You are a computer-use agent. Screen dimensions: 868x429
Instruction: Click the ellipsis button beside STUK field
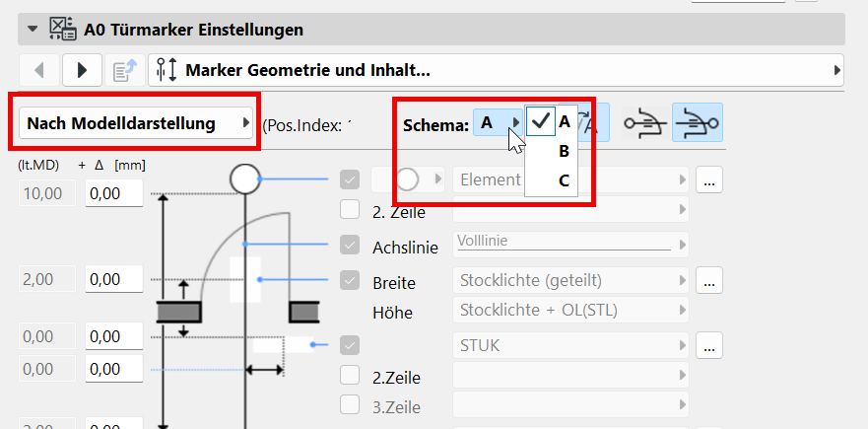pos(709,345)
